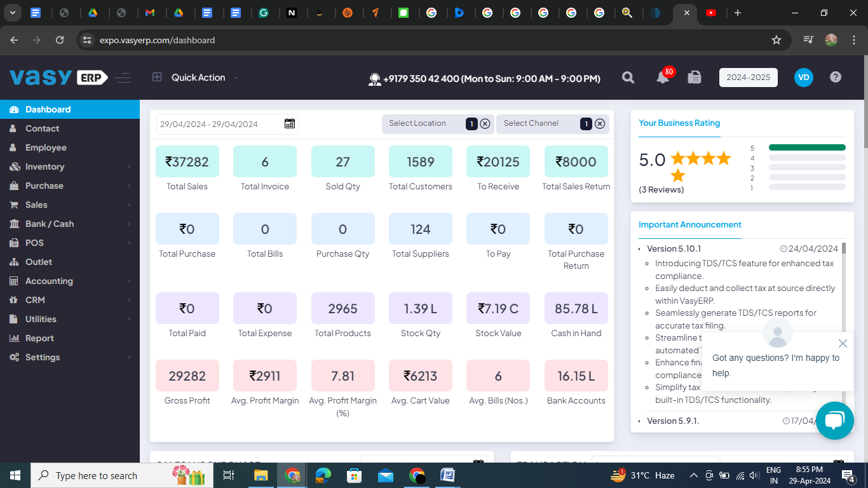Reload the page in browser

pyautogui.click(x=60, y=40)
